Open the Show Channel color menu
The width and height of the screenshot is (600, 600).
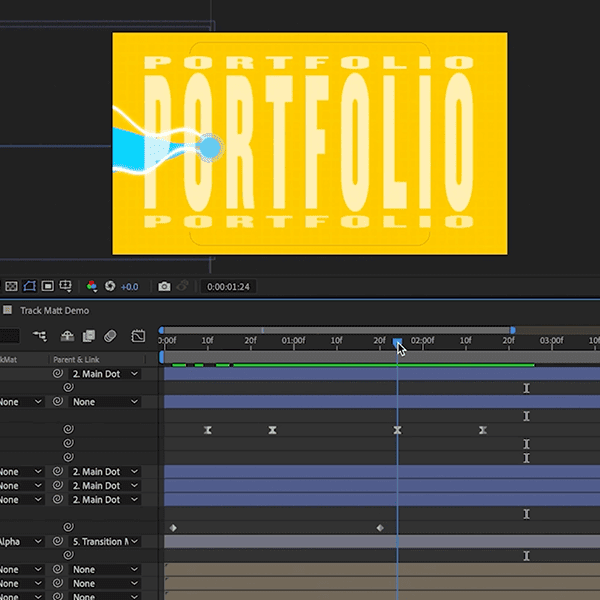[x=92, y=286]
